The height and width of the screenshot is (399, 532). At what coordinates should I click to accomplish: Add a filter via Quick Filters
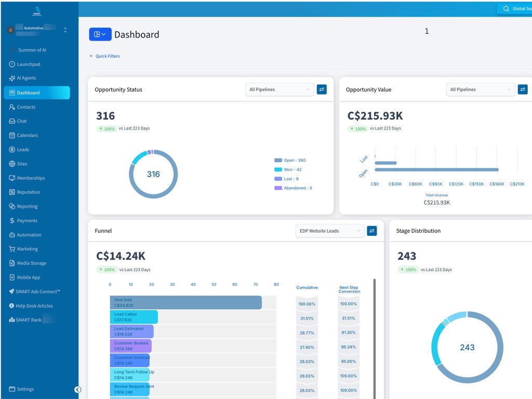(x=104, y=56)
